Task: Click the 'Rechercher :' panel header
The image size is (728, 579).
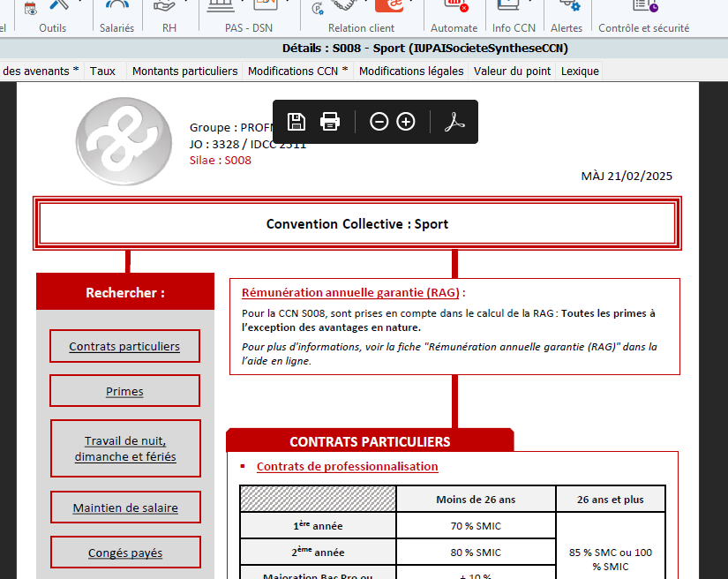Action: pos(125,292)
